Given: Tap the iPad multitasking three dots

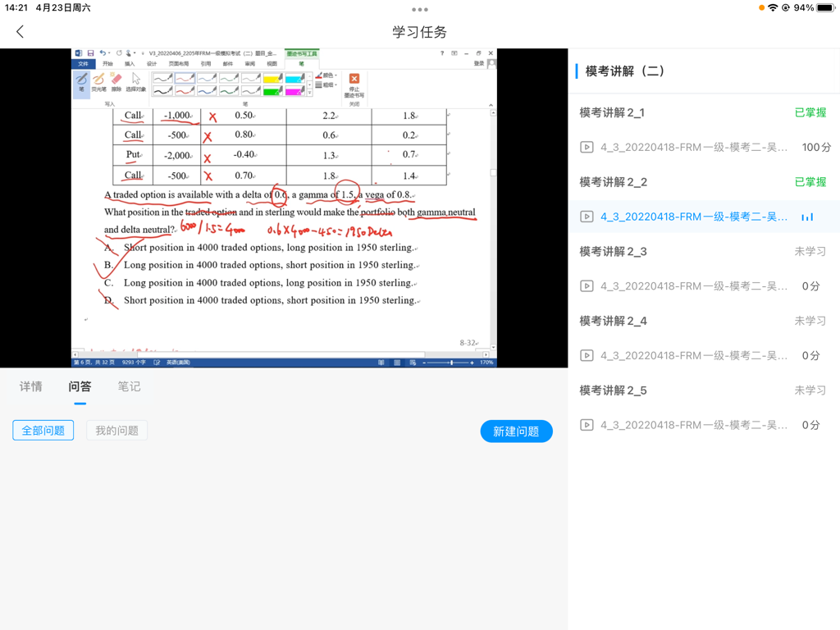Looking at the screenshot, I should pyautogui.click(x=420, y=10).
